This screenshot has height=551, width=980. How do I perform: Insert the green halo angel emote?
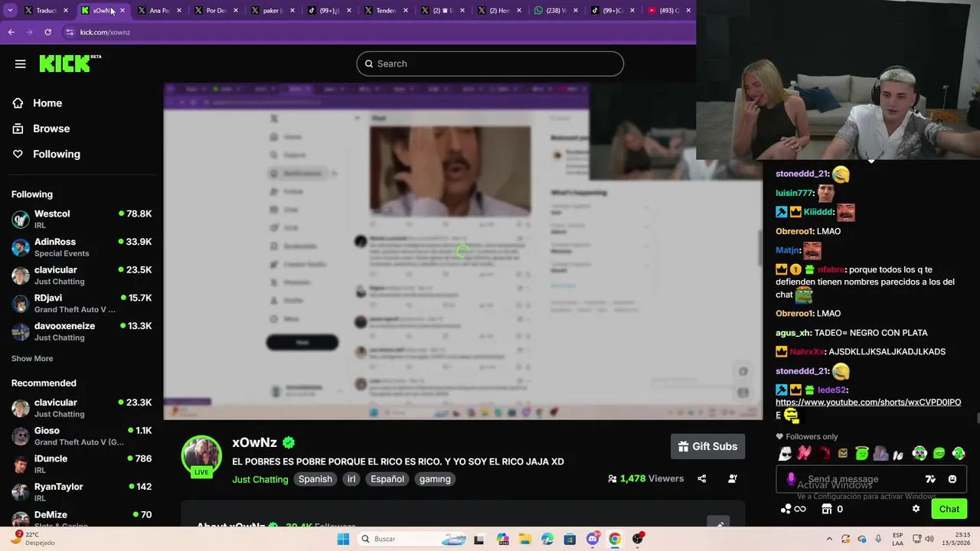point(862,454)
